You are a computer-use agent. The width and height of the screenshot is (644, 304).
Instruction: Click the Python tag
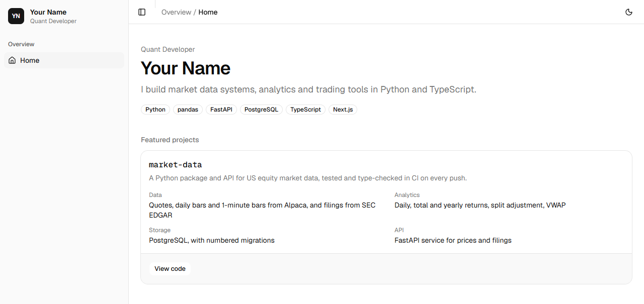pyautogui.click(x=155, y=110)
